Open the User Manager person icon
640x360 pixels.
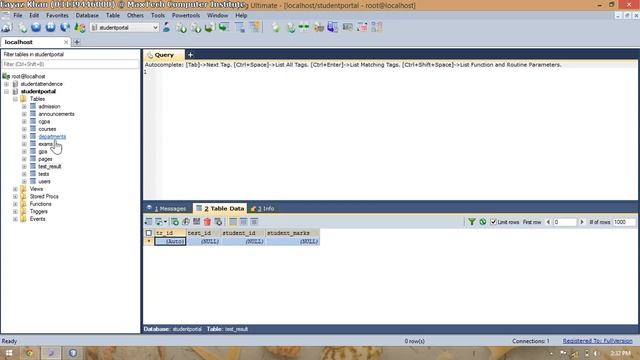[x=166, y=27]
